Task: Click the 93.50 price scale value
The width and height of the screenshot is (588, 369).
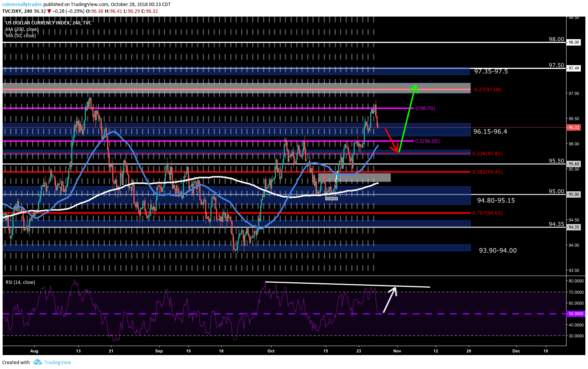Action: click(x=574, y=270)
